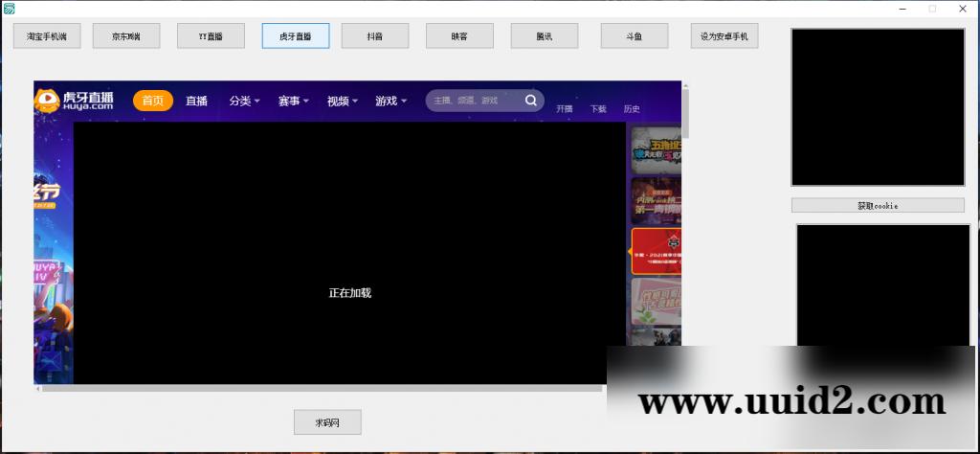Click the 求码网 button at bottom

tap(327, 422)
